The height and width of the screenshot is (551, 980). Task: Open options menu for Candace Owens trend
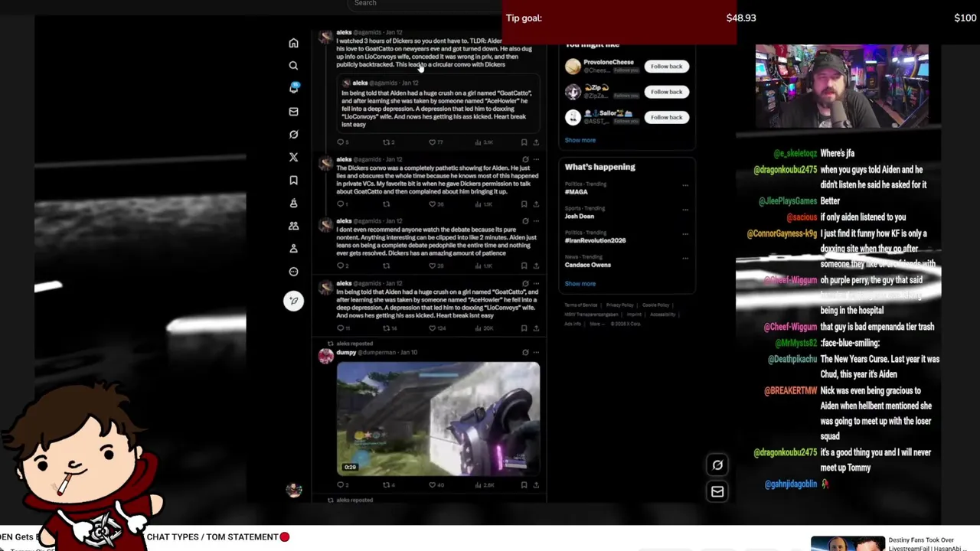click(x=685, y=258)
